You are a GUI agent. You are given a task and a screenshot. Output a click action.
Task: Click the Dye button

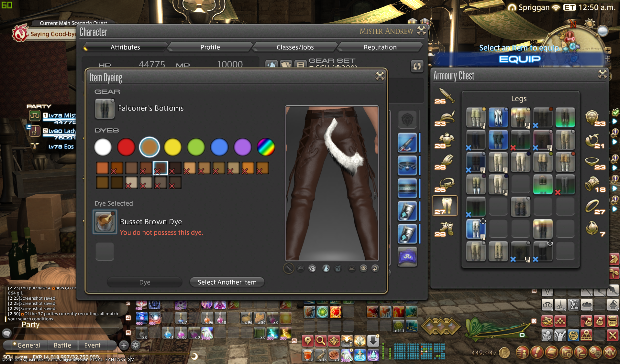[x=145, y=282]
